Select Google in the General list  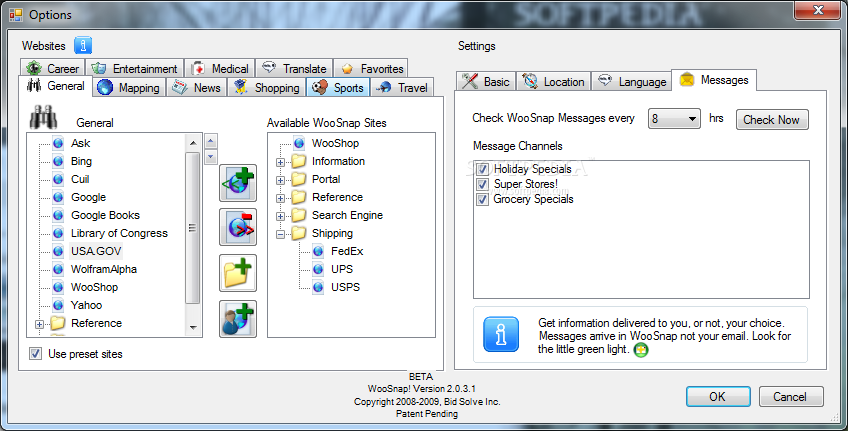click(88, 197)
